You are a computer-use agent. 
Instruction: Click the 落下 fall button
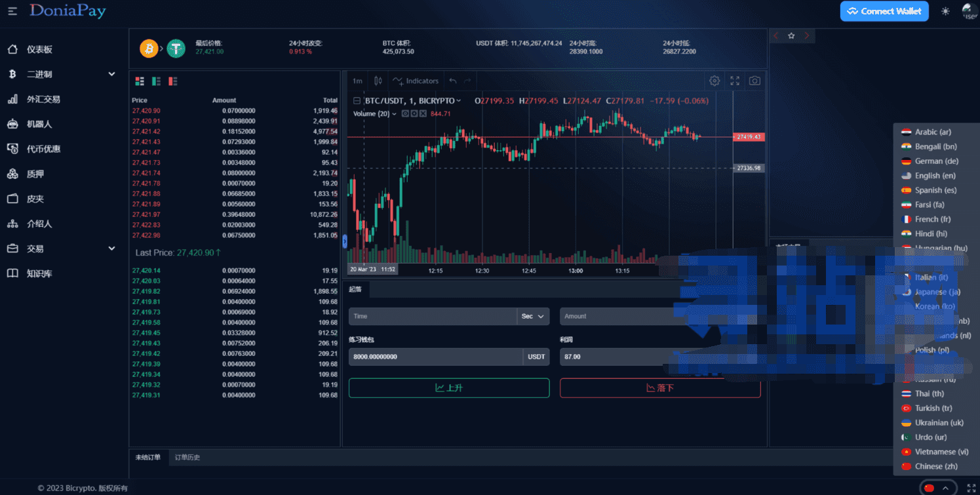pyautogui.click(x=660, y=388)
